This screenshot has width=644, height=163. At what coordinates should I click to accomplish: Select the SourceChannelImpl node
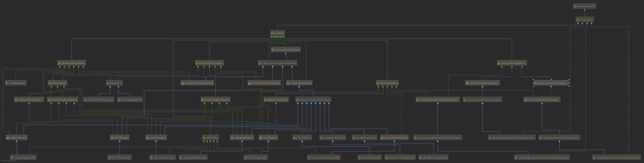pyautogui.click(x=23, y=157)
